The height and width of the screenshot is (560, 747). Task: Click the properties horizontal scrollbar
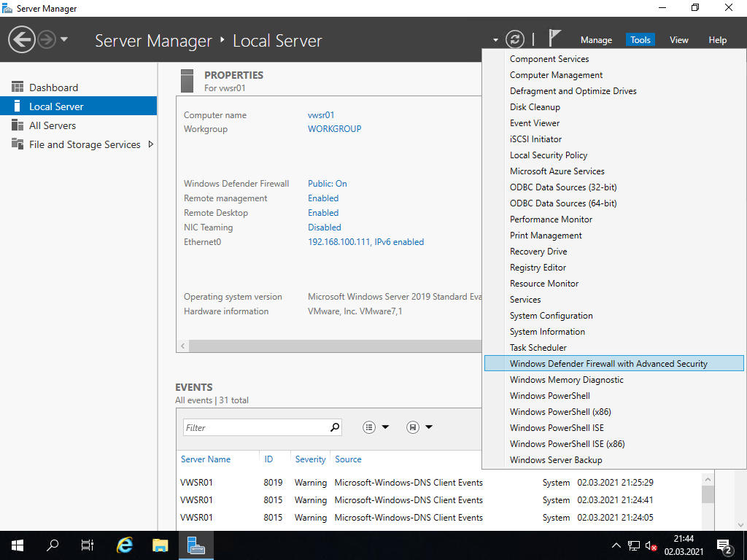coord(328,346)
